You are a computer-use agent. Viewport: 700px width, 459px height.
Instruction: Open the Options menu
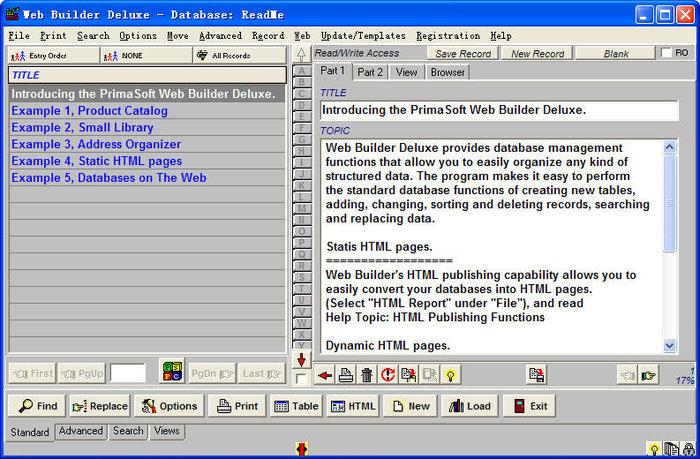coord(138,36)
